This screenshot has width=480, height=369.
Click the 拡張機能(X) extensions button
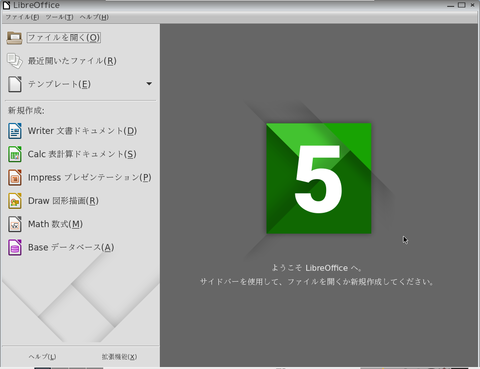119,357
